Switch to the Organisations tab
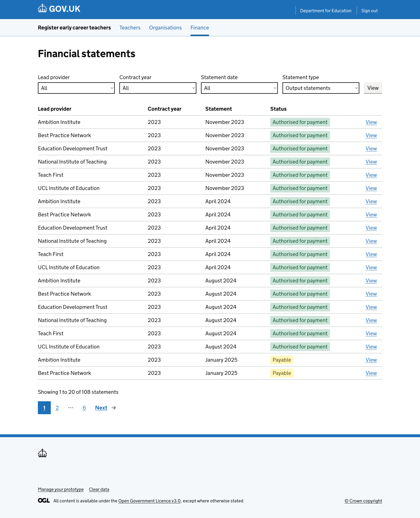This screenshot has height=518, width=420. pyautogui.click(x=165, y=28)
